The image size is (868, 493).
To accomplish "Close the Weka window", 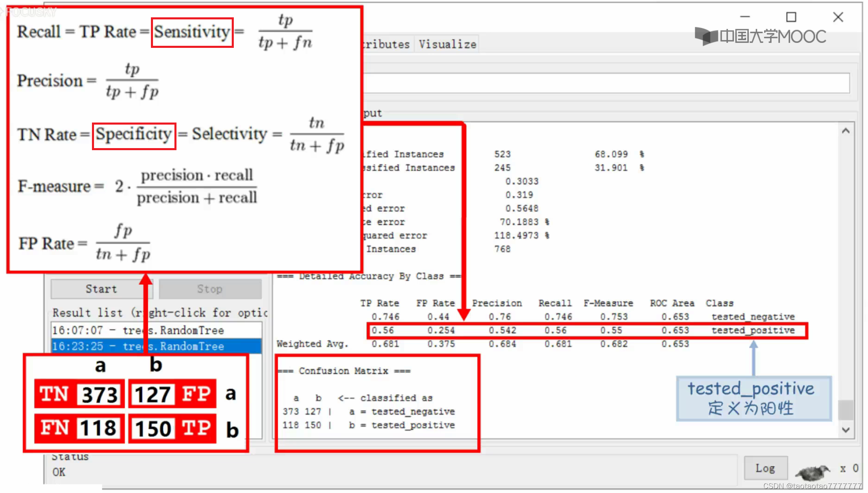I will 838,17.
